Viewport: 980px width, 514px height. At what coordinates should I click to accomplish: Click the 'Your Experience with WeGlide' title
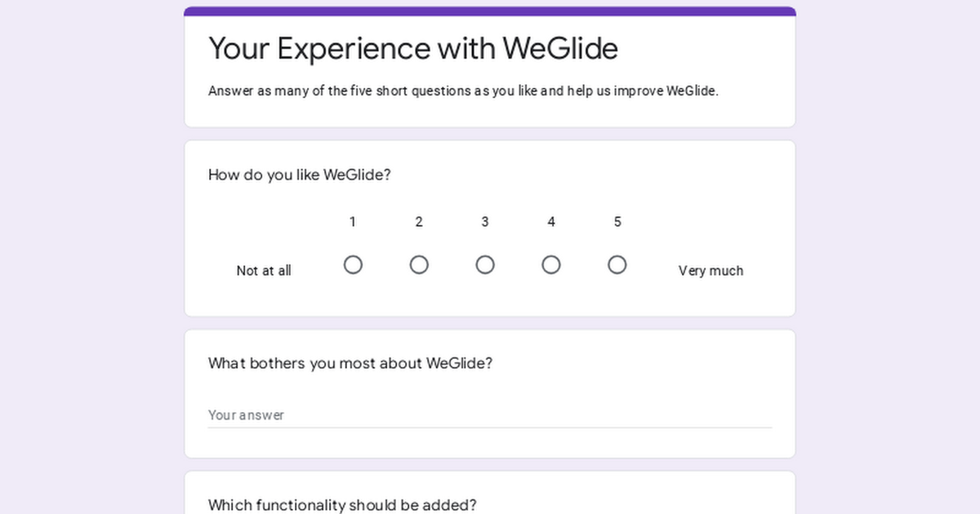click(x=413, y=49)
